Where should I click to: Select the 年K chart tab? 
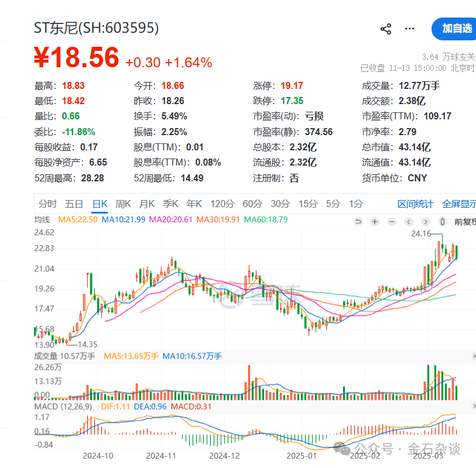pos(194,204)
